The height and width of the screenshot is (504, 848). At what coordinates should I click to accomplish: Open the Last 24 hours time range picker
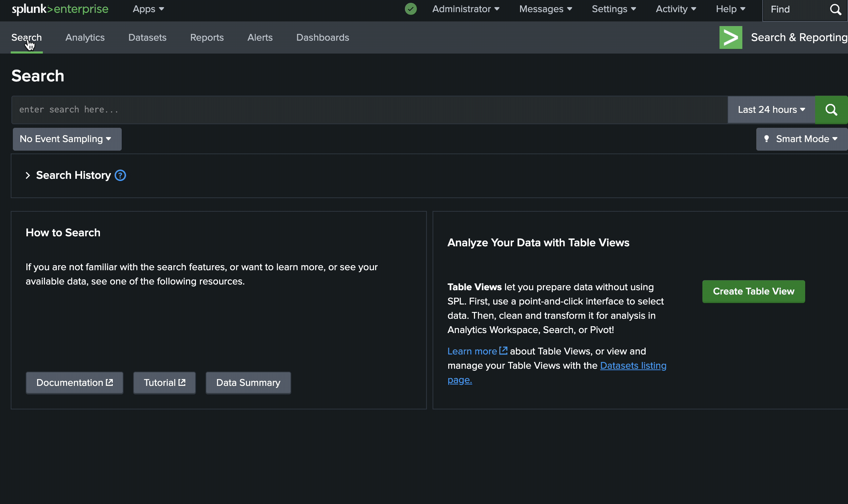tap(771, 110)
